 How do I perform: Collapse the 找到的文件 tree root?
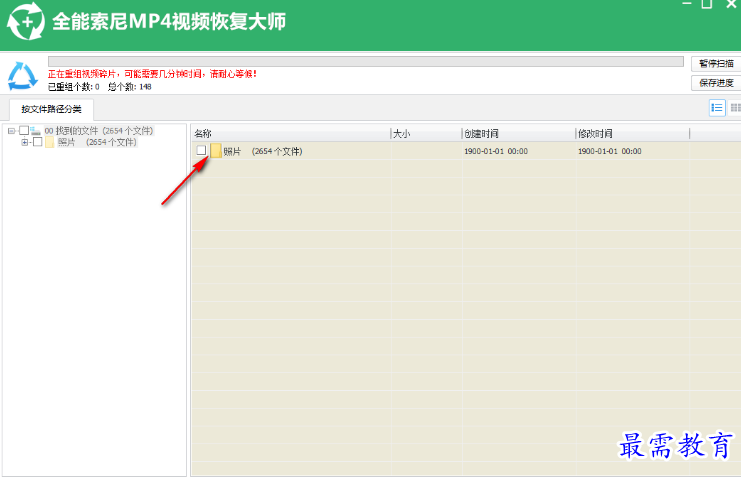(x=11, y=131)
